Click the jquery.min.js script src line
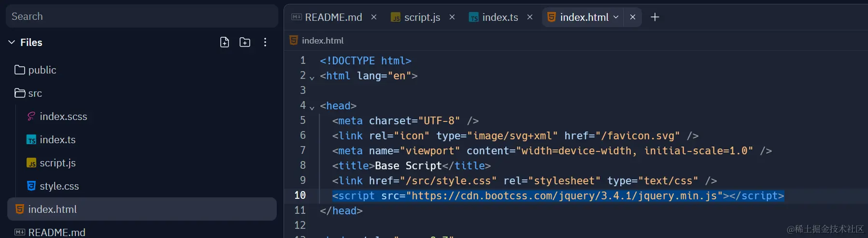868x238 pixels. pyautogui.click(x=558, y=196)
